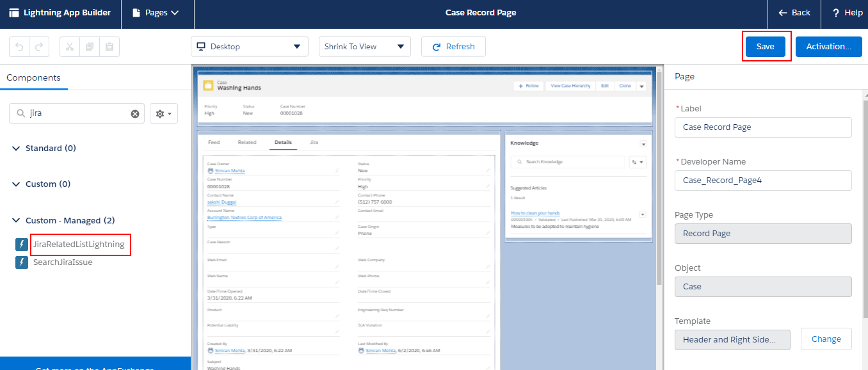This screenshot has width=868, height=370.
Task: Clear the component search text
Action: coord(135,114)
